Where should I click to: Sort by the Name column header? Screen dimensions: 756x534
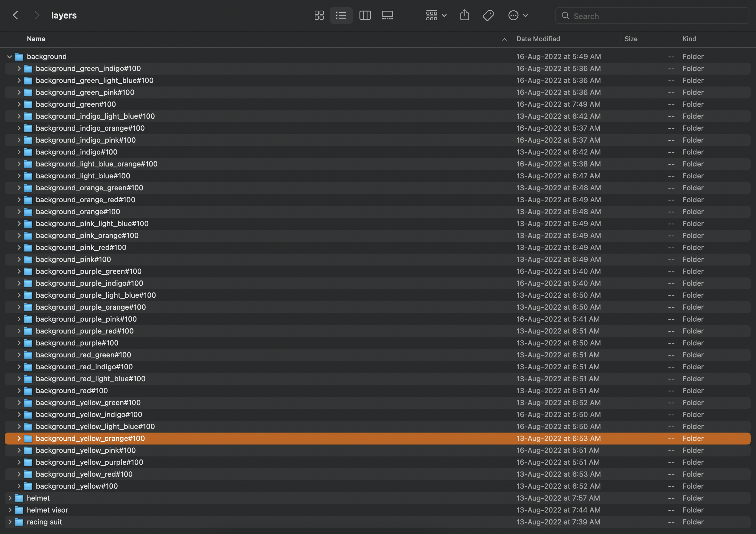[x=36, y=39]
